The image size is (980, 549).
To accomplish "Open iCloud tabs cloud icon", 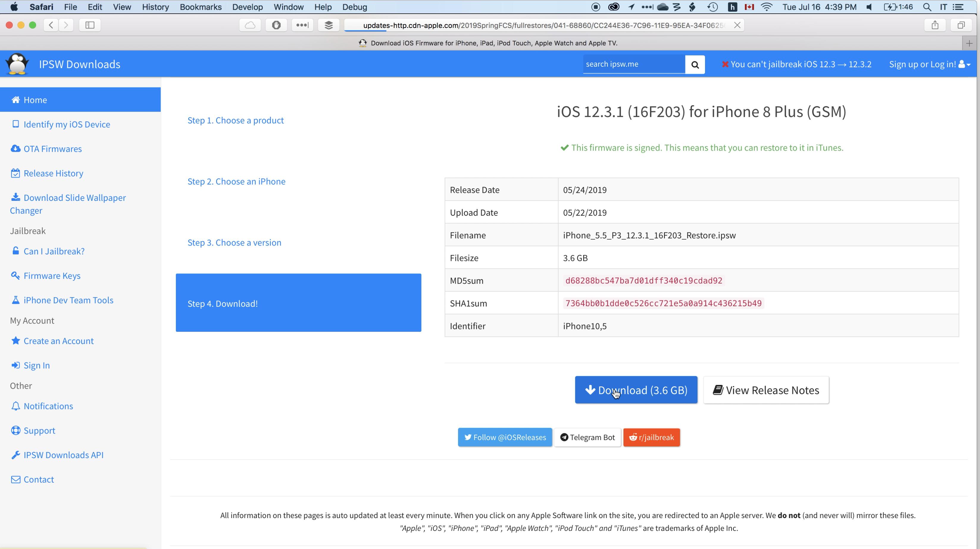I will [250, 25].
